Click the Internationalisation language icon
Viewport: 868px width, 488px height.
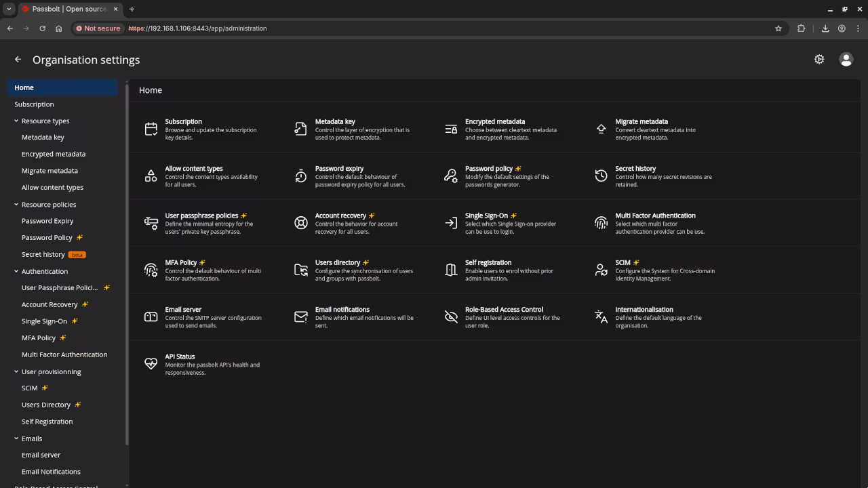click(601, 316)
